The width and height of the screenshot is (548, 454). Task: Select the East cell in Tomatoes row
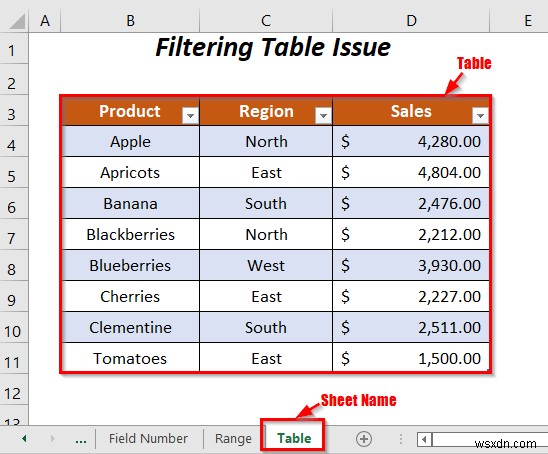tap(266, 358)
